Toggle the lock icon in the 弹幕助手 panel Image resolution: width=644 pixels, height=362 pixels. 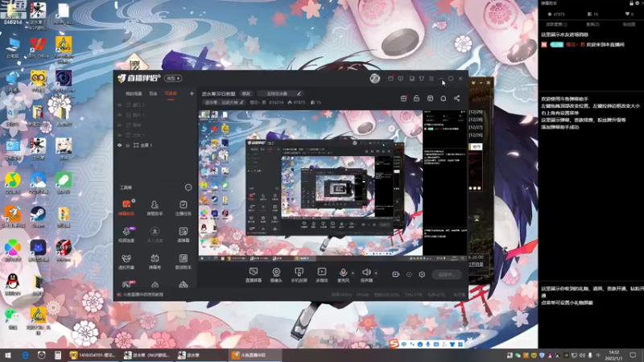(631, 3)
